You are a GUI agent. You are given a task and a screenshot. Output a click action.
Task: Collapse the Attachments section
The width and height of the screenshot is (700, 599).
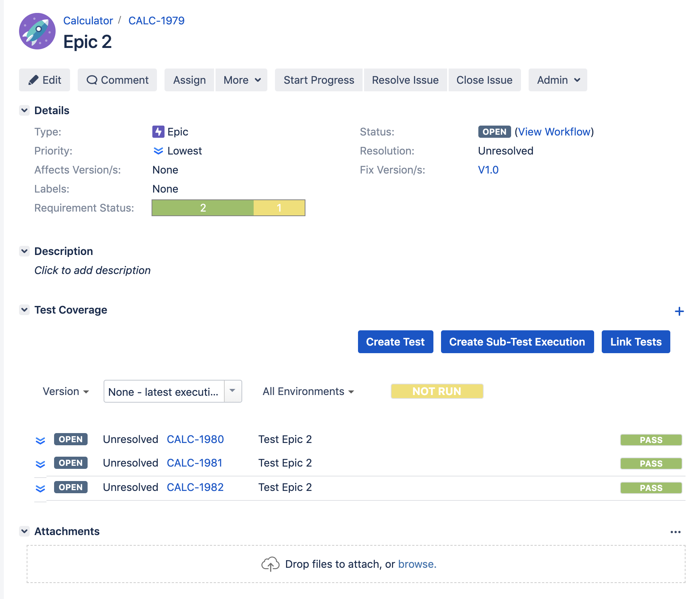tap(24, 531)
